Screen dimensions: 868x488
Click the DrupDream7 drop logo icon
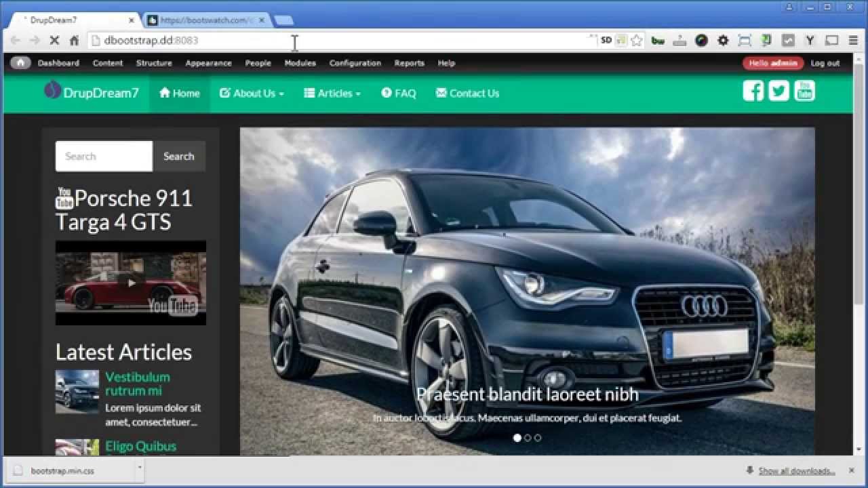pos(52,91)
